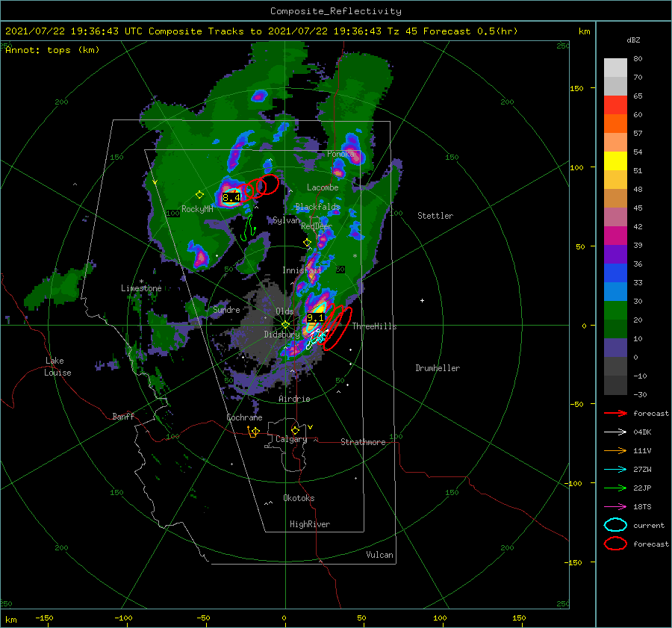Pick the bright yellow 51-54 dBZ swatch
This screenshot has width=672, height=628.
tap(615, 161)
